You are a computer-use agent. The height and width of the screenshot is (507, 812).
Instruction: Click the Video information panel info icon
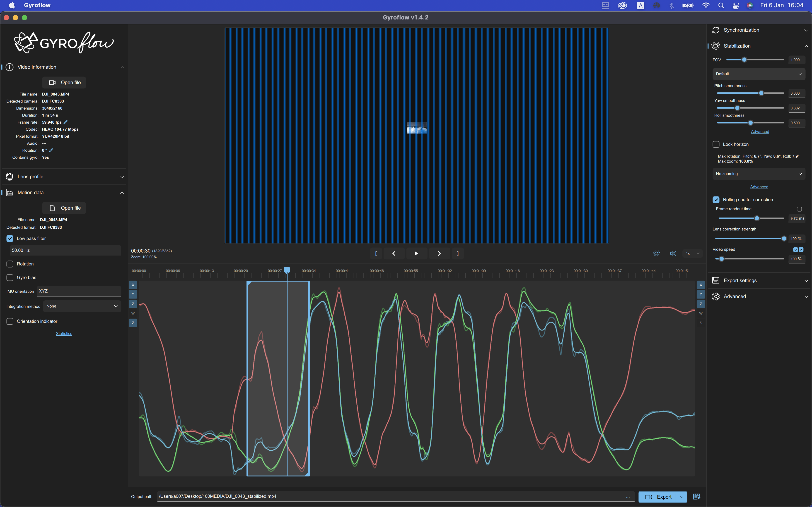click(9, 67)
